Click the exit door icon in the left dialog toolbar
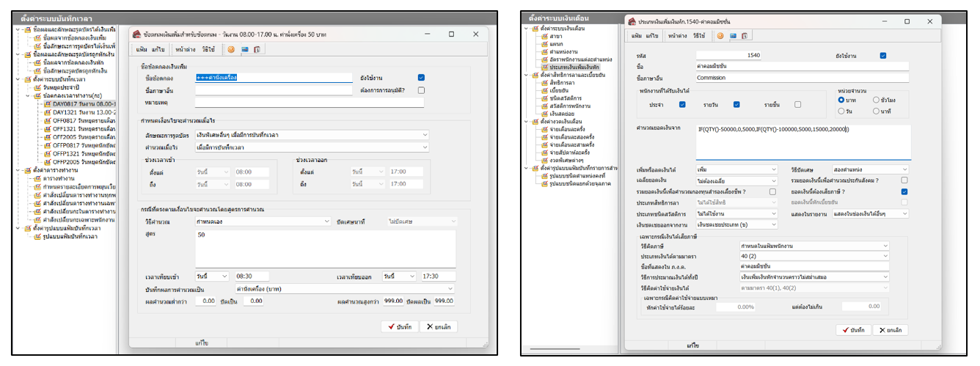The width and height of the screenshot is (980, 366). 257,50
